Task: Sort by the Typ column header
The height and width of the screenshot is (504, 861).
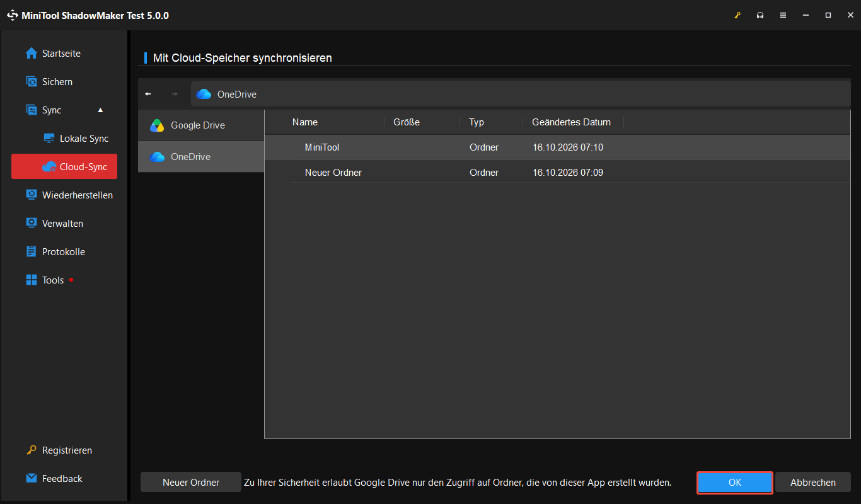Action: click(477, 122)
